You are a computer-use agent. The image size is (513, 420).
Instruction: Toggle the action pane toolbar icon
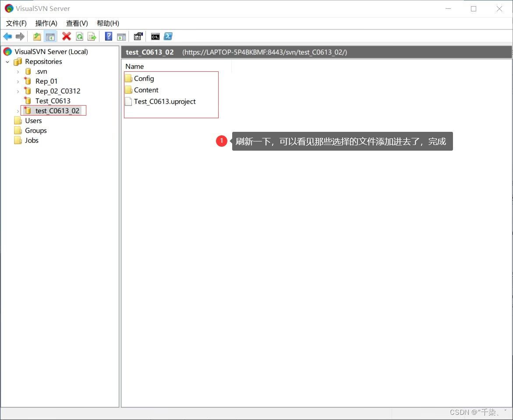coord(121,36)
